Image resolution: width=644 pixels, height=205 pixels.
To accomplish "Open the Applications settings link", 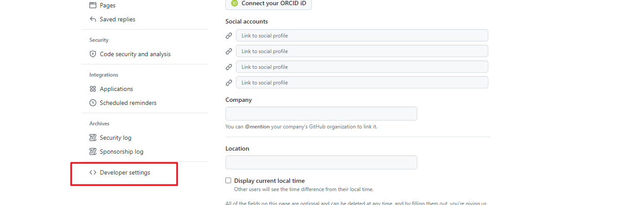I will point(116,89).
